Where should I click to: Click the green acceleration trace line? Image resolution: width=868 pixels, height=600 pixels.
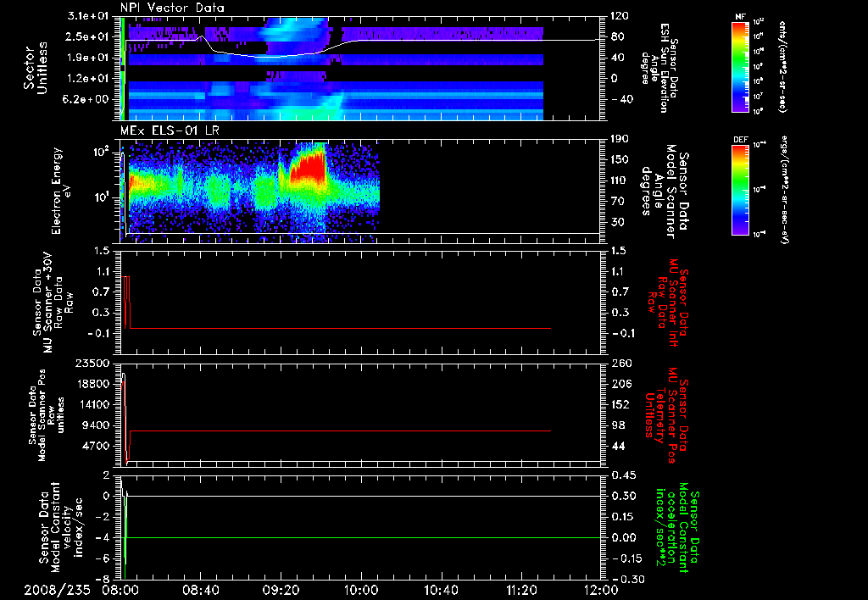363,537
